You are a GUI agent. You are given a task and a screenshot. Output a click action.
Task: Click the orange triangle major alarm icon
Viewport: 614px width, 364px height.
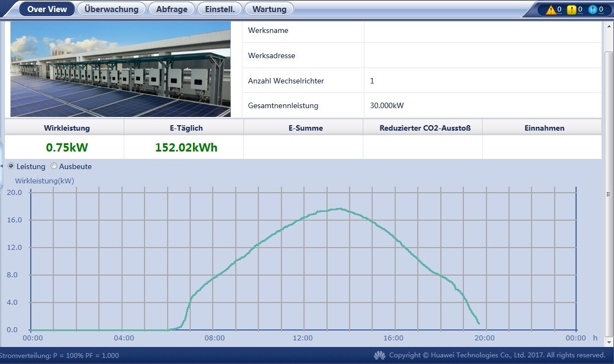[x=551, y=9]
